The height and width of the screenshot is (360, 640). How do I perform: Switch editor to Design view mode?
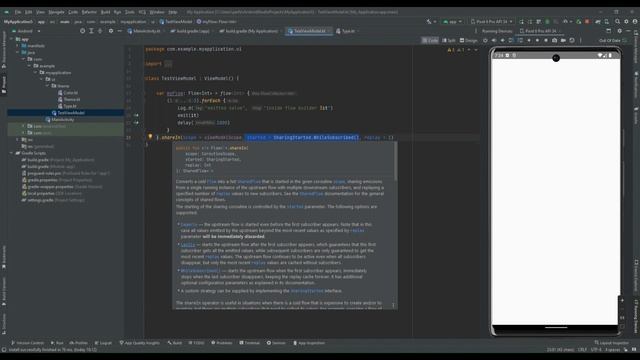point(469,40)
